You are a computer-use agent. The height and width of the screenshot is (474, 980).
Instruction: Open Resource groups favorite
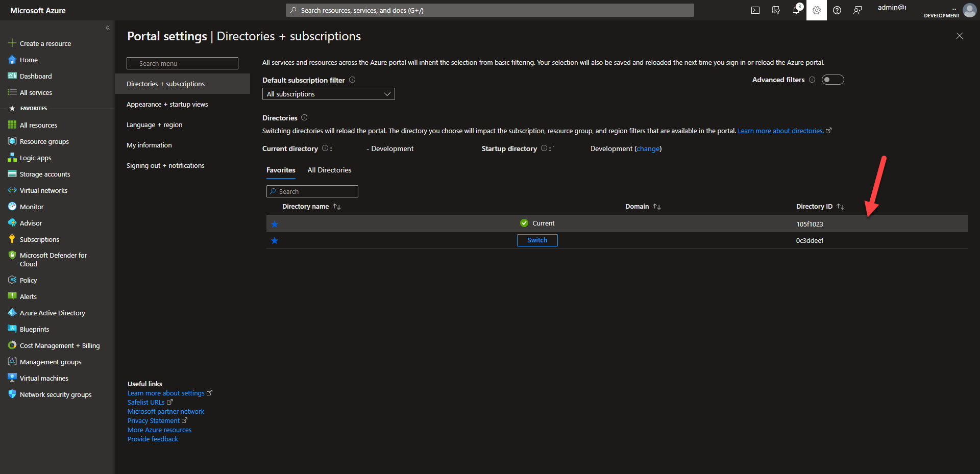44,141
